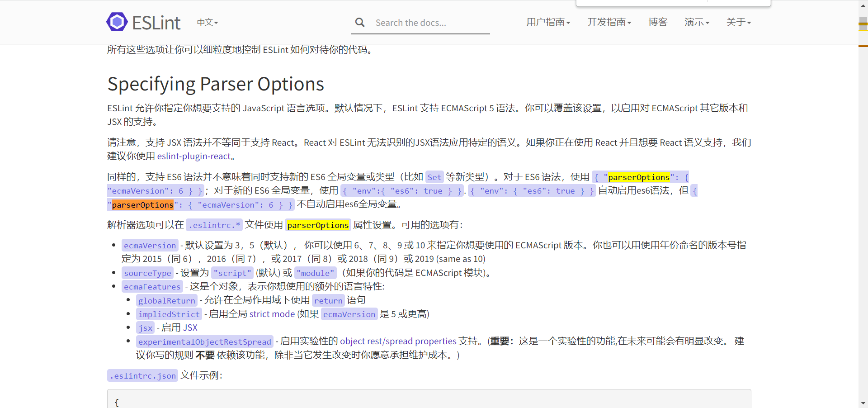Open the 中文 language dropdown

coord(208,22)
